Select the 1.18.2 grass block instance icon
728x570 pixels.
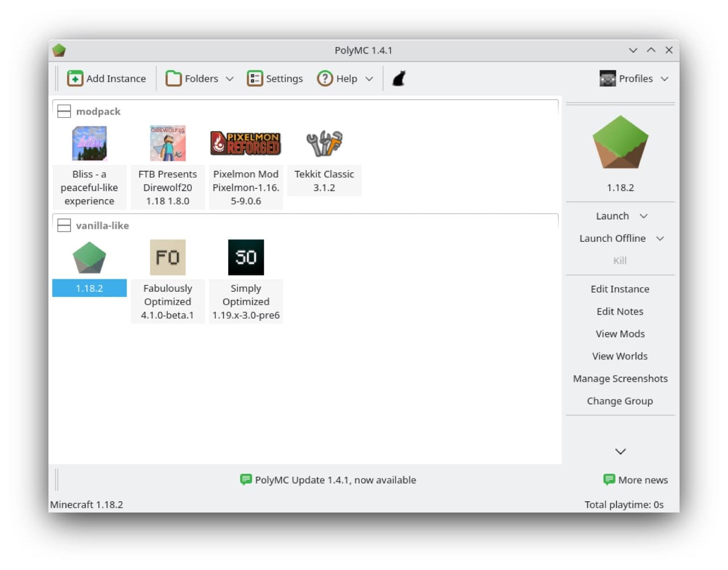point(89,258)
